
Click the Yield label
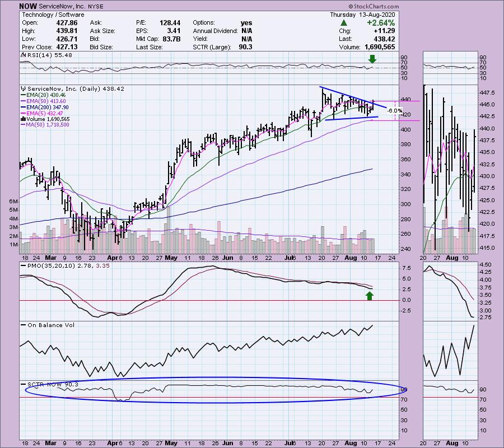pos(199,39)
